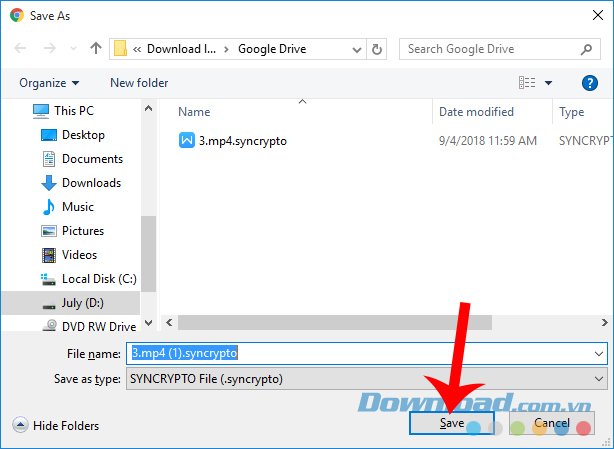Click the Desktop icon in sidebar

click(49, 135)
